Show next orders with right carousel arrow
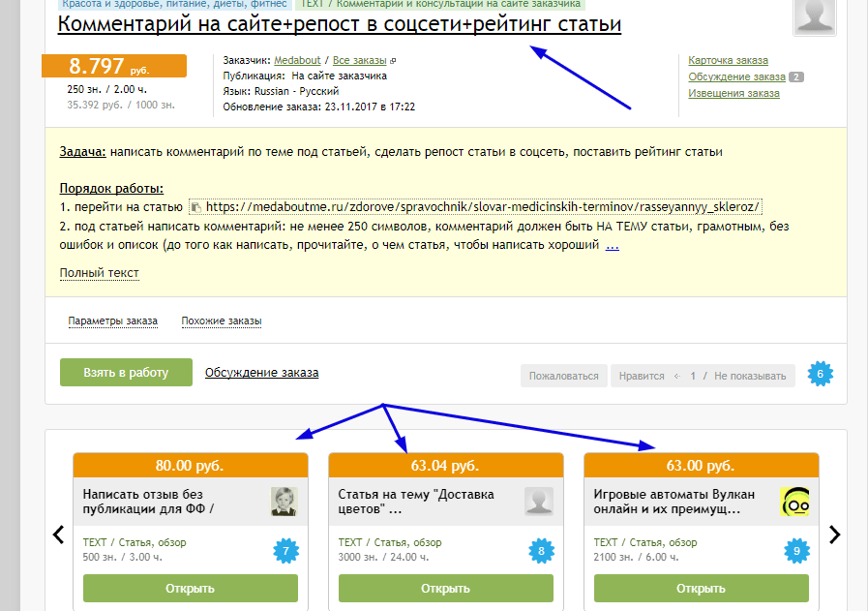Screen dimensions: 868x611 coord(835,535)
